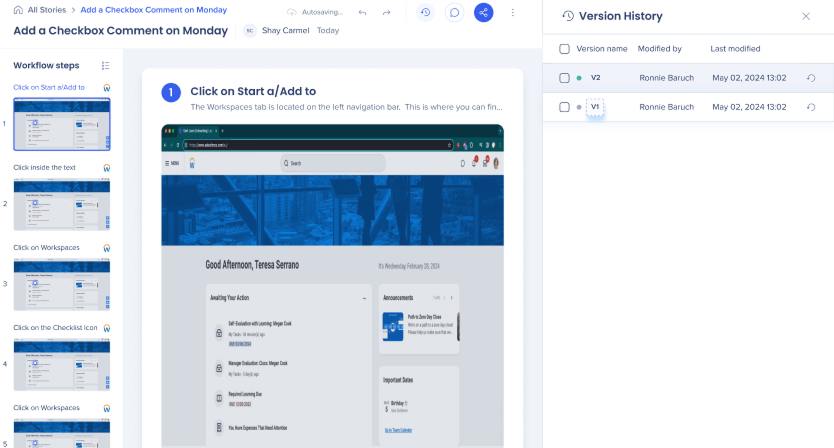Check the V1 version checkbox
The image size is (834, 448).
point(565,107)
